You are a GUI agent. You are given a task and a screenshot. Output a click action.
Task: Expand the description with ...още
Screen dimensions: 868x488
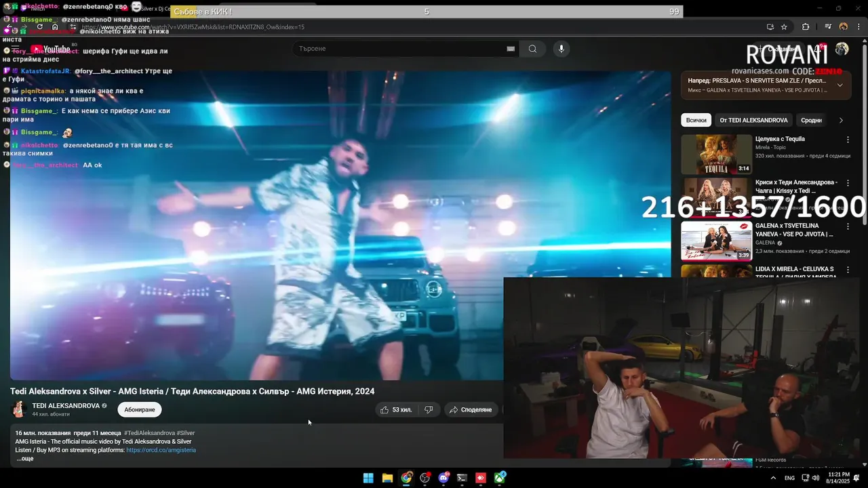click(x=25, y=459)
